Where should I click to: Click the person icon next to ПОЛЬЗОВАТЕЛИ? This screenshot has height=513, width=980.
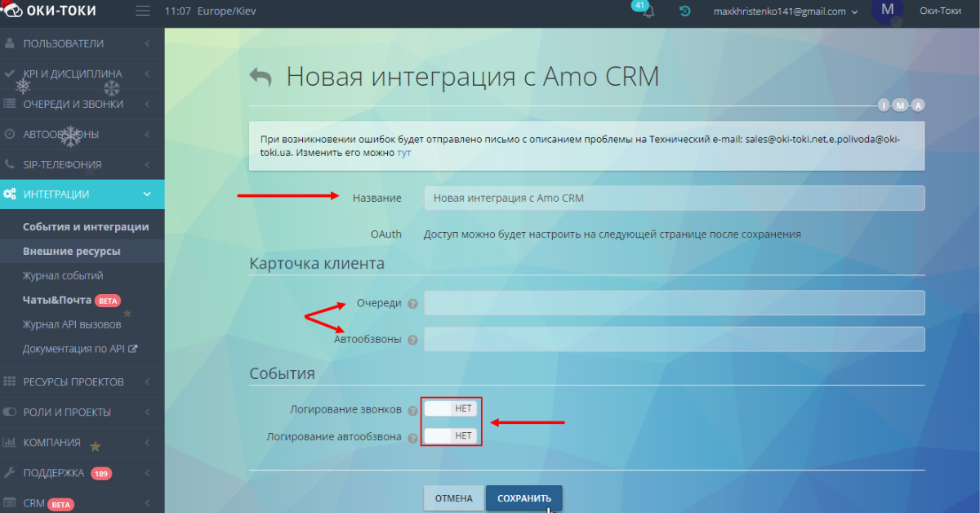(x=11, y=42)
